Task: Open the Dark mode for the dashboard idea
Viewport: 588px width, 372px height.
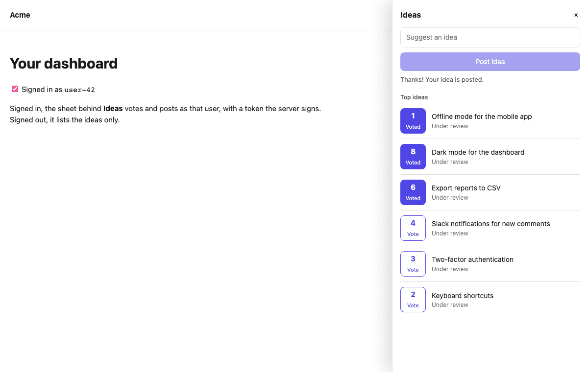Action: (478, 152)
